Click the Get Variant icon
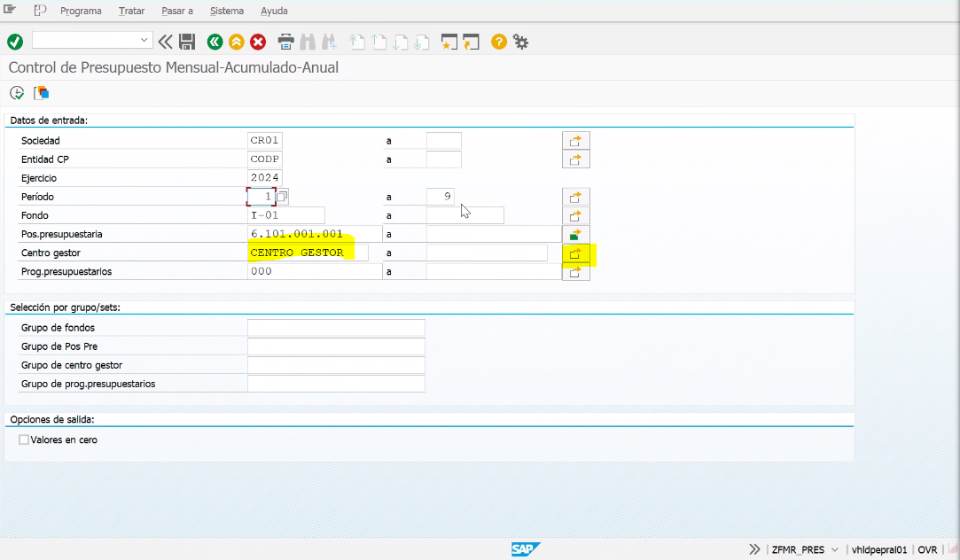960x560 pixels. coord(41,93)
